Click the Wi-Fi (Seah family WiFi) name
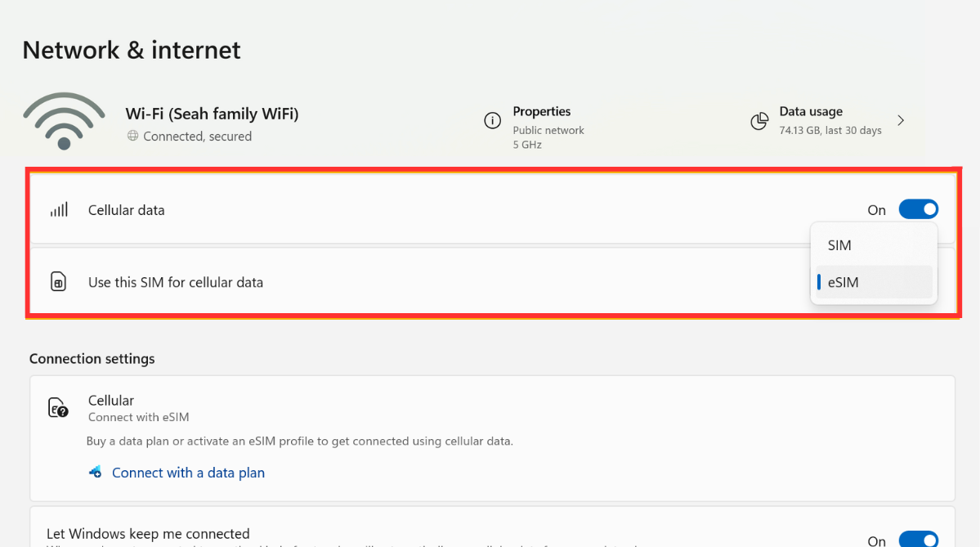The height and width of the screenshot is (547, 980). 212,114
